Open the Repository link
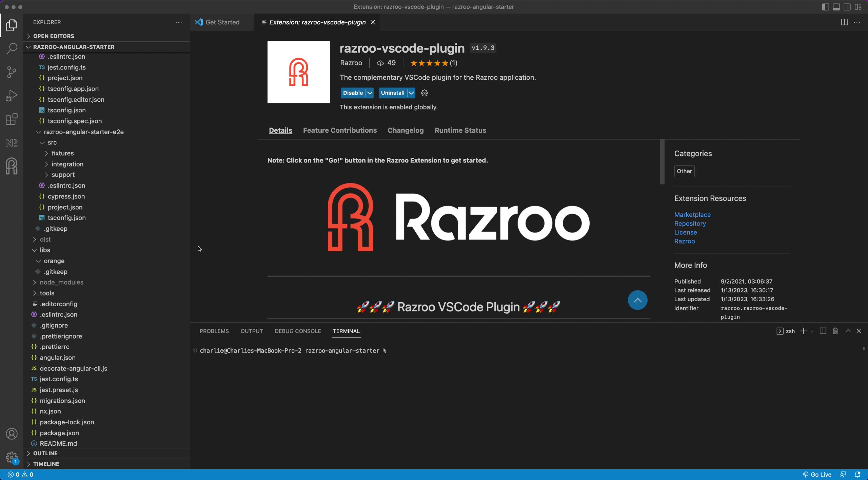This screenshot has height=480, width=868. tap(690, 223)
